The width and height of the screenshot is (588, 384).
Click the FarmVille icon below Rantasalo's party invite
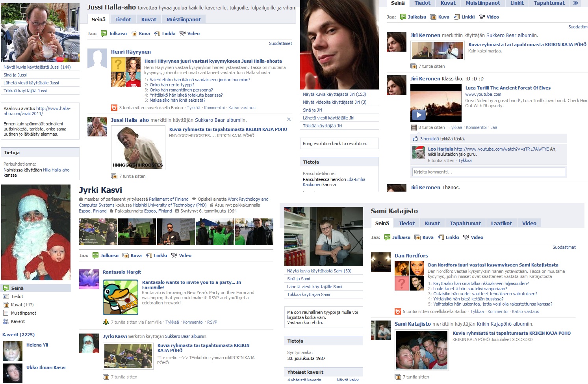coord(106,322)
